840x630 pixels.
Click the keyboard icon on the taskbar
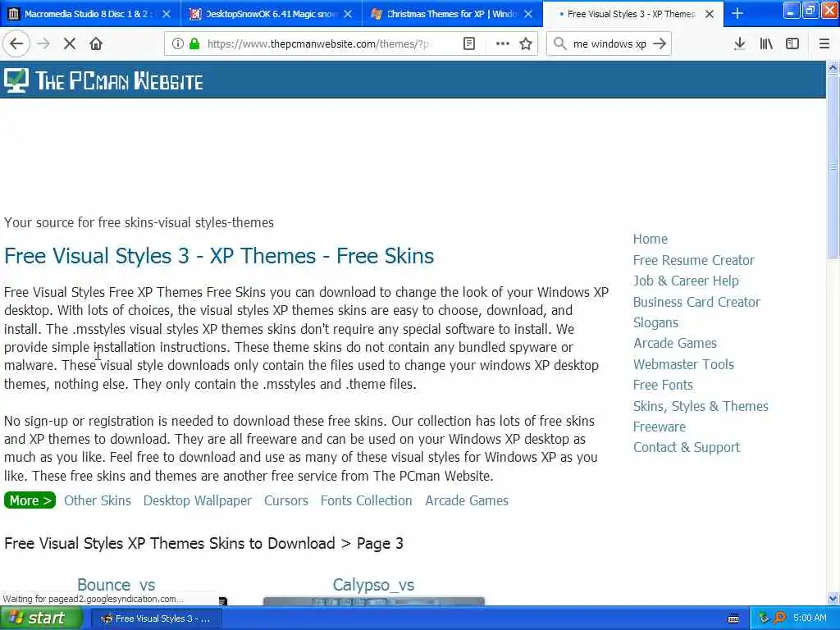[x=733, y=619]
